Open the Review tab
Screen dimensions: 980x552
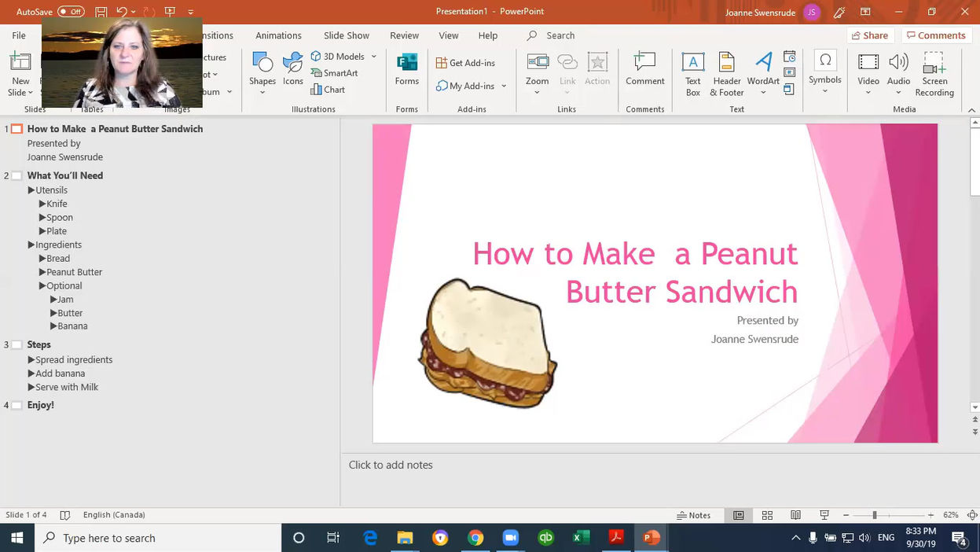404,35
